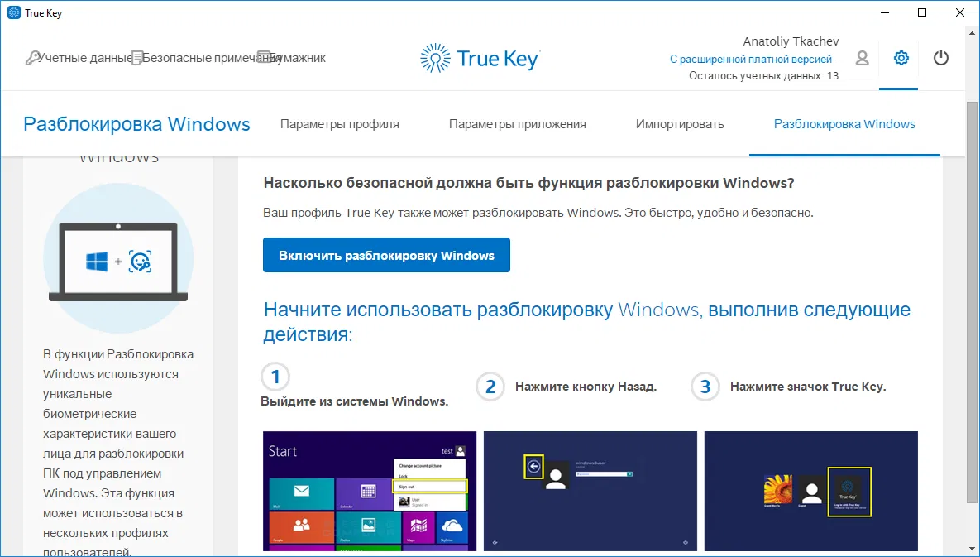The image size is (980, 557).
Task: Click Нажмите значок True Key step text
Action: point(807,387)
